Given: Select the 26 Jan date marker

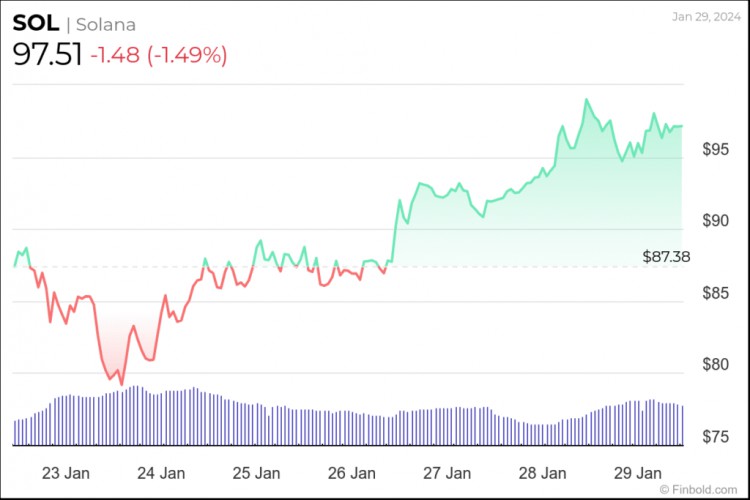Looking at the screenshot, I should pos(352,473).
